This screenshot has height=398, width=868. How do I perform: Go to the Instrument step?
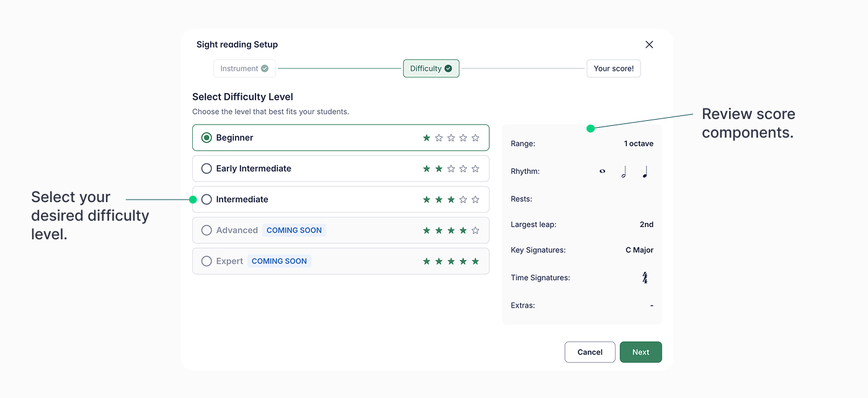coord(244,69)
